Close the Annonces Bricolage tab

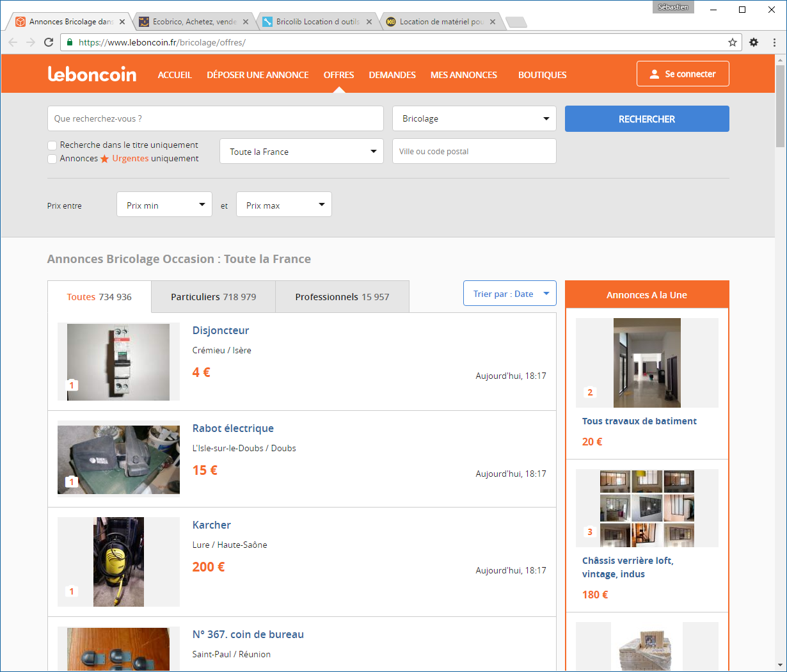click(x=122, y=22)
